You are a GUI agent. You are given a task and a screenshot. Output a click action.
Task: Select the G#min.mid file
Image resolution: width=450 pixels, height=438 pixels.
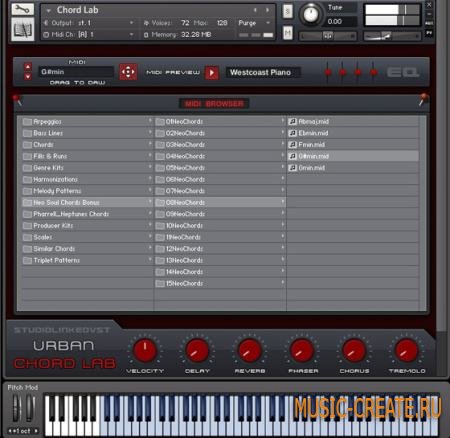tap(353, 156)
